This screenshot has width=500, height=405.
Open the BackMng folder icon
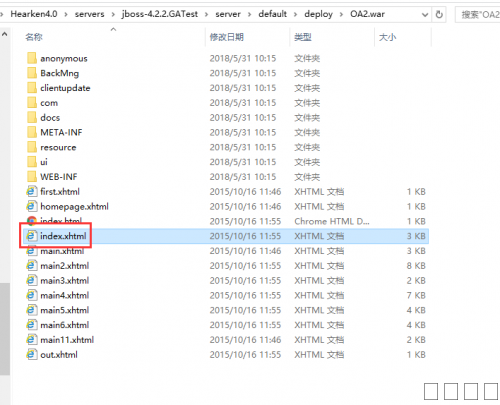point(32,73)
